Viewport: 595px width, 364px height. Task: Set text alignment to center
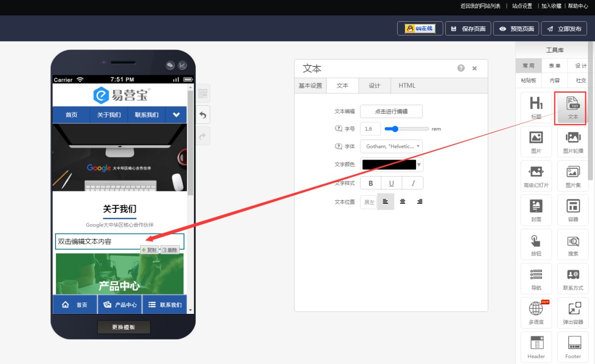(403, 202)
